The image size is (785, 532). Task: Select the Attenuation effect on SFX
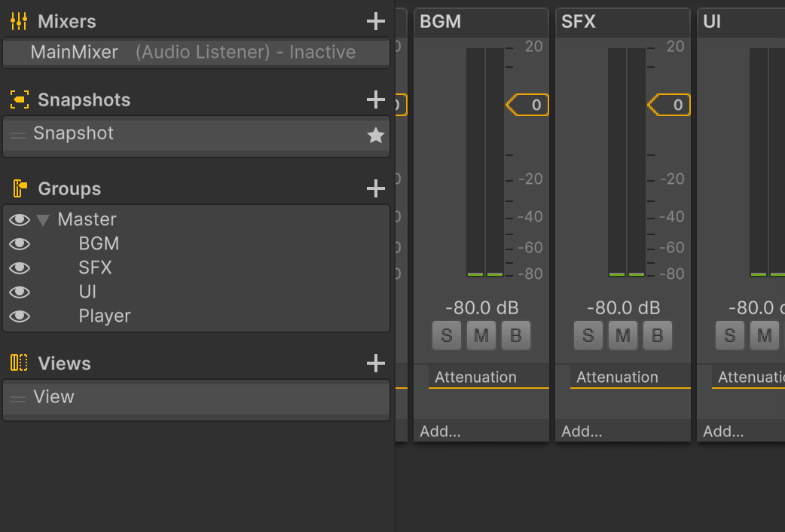coord(618,377)
